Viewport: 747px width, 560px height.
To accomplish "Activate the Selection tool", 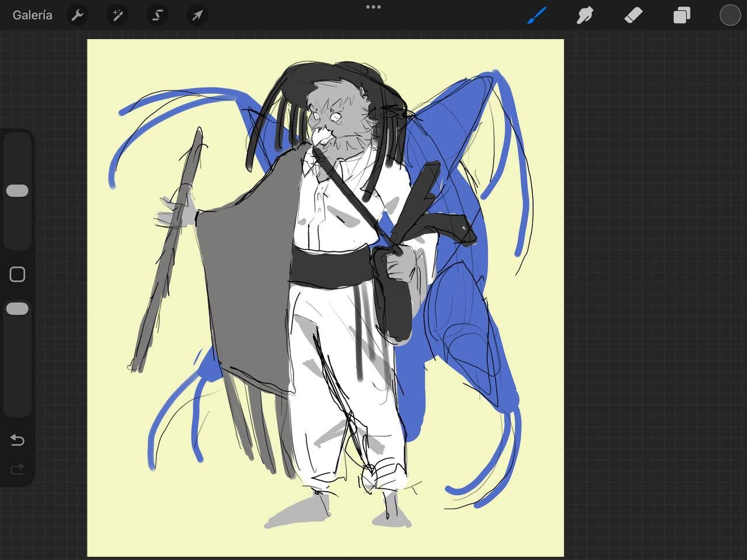I will click(157, 15).
